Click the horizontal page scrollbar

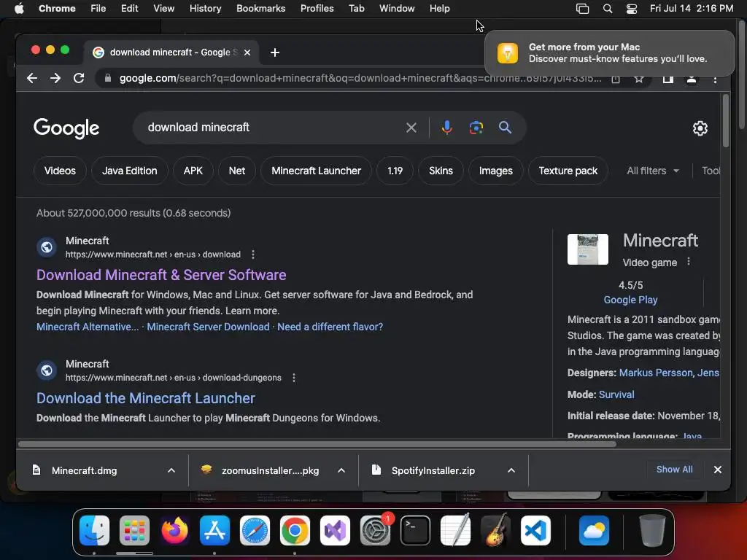317,444
